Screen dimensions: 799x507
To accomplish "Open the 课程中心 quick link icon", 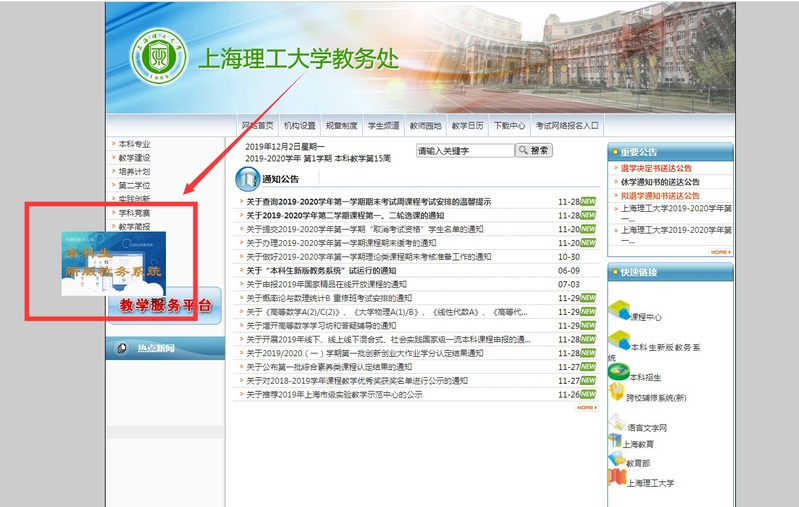I will coord(619,310).
